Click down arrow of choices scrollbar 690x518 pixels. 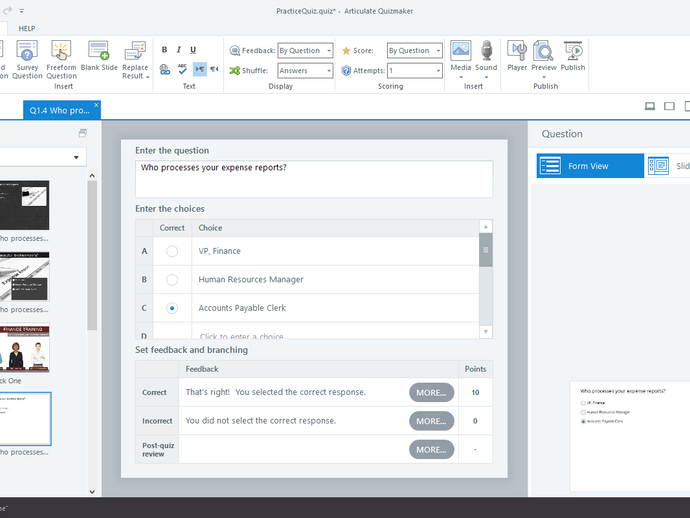tap(486, 331)
